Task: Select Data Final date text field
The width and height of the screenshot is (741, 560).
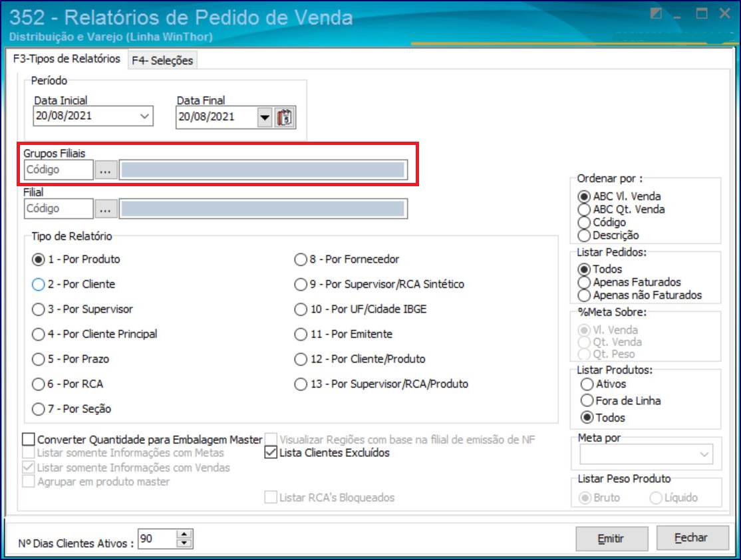Action: point(217,117)
